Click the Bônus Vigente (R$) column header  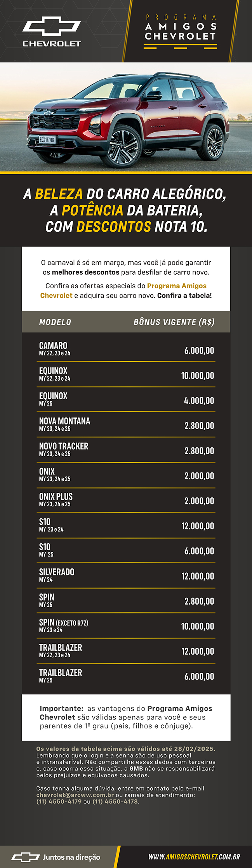click(174, 322)
